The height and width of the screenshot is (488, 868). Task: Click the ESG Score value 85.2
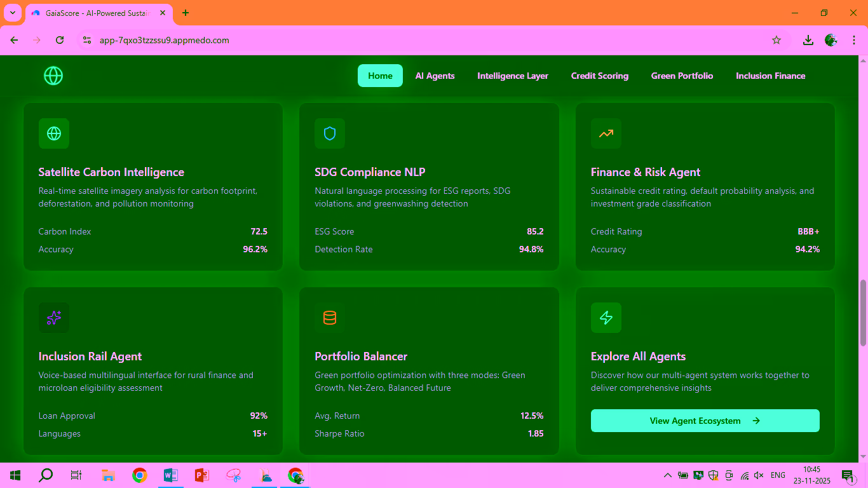click(x=535, y=231)
